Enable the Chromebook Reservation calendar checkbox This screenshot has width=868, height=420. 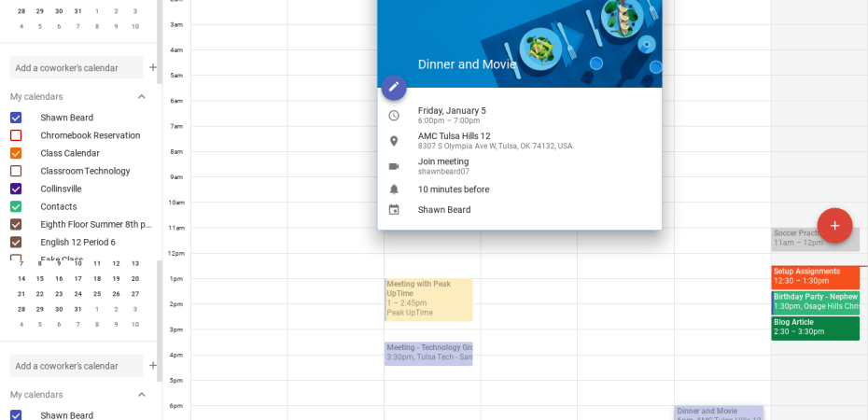coord(16,135)
